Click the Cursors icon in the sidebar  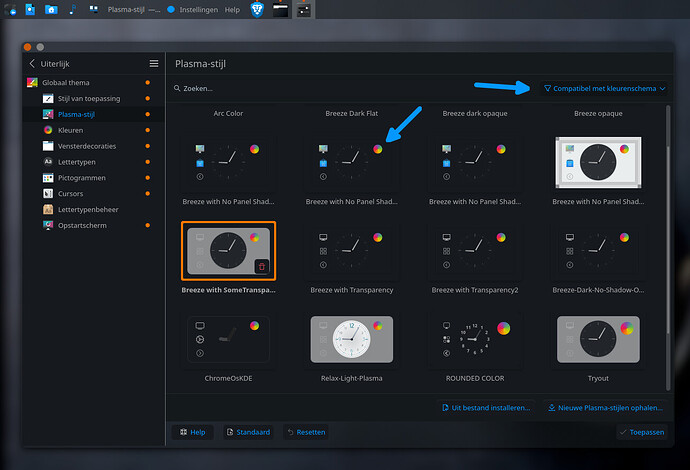click(48, 194)
